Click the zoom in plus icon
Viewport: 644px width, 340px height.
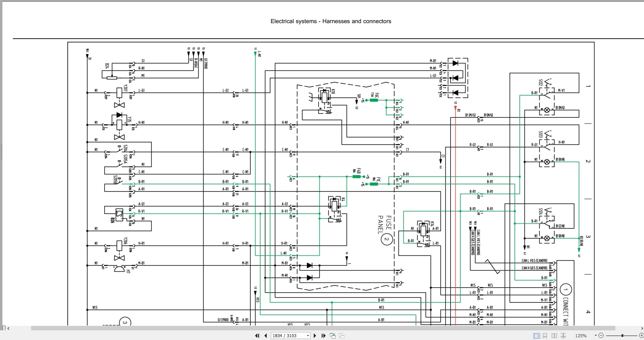pos(641,336)
